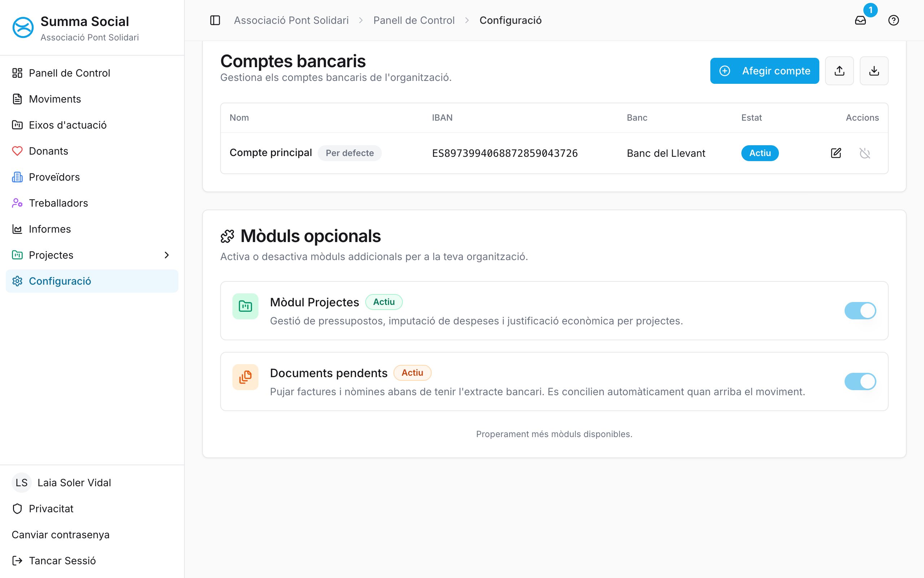This screenshot has height=578, width=924.
Task: Click the Afegir compte button
Action: [764, 71]
